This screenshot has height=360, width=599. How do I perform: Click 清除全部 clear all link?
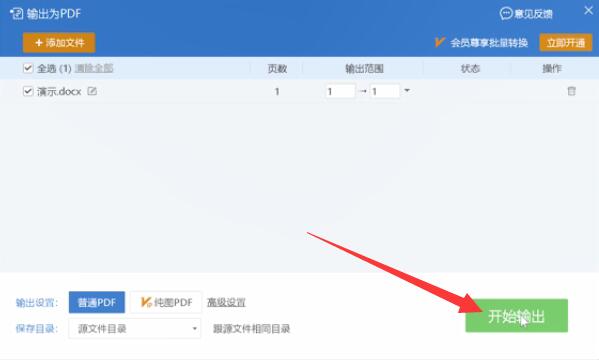[x=94, y=68]
